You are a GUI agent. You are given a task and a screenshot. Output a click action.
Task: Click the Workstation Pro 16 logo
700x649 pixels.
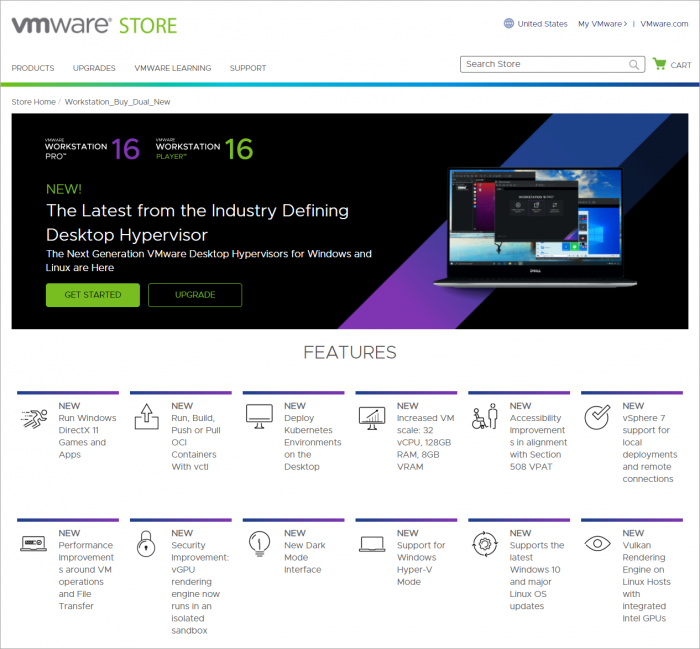pyautogui.click(x=92, y=149)
